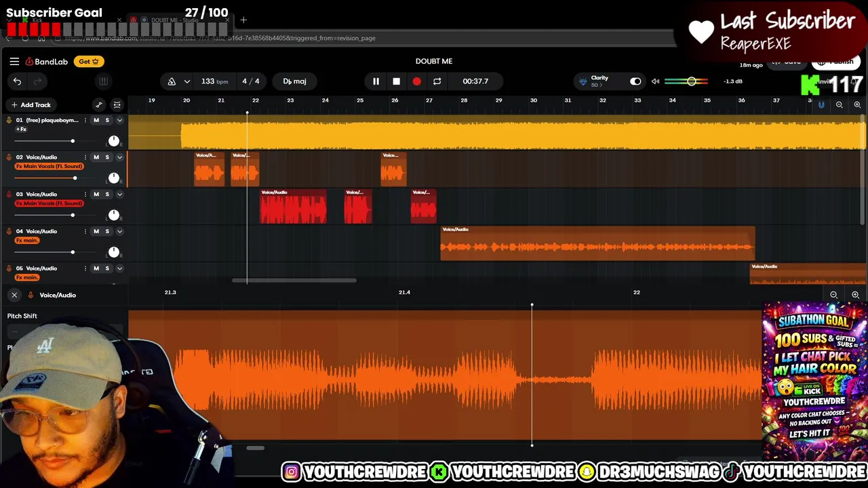The height and width of the screenshot is (488, 868).
Task: Redo the last undone action
Action: (x=37, y=81)
